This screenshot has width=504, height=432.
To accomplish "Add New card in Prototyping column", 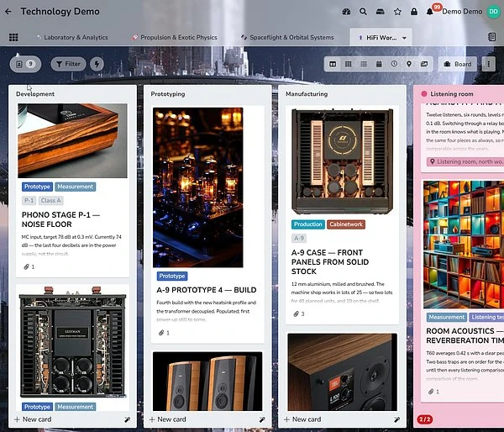I will point(167,419).
